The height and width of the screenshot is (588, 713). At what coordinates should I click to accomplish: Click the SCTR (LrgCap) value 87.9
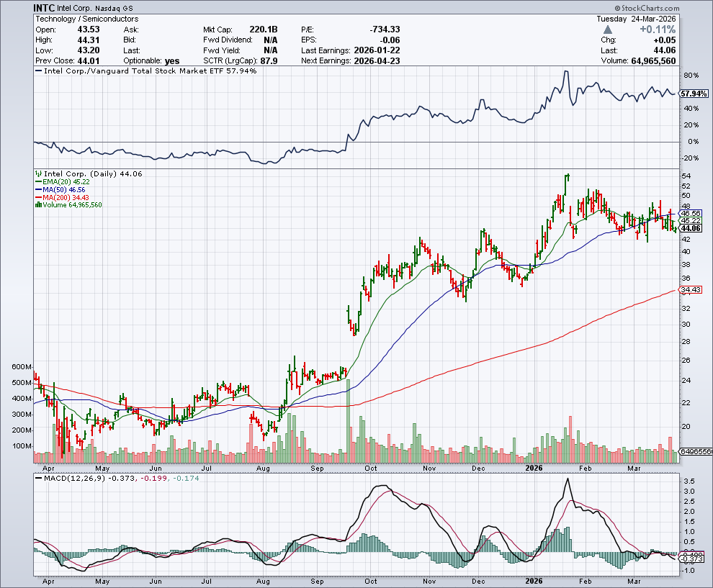[269, 61]
